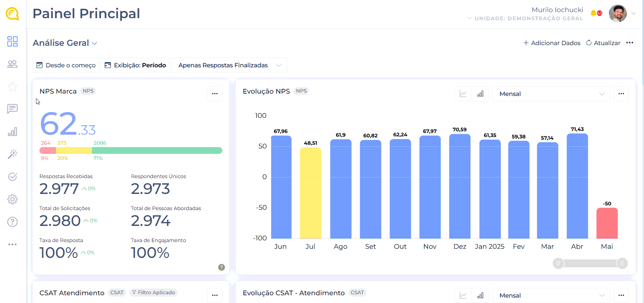Click the left handle of chart range slider
This screenshot has width=644, height=303.
[x=558, y=263]
